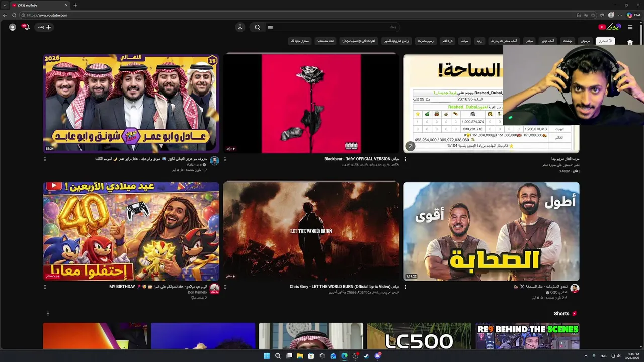Viewport: 644px width, 362px height.
Task: Open the Copilot Chat button in Edge
Action: pos(634,15)
